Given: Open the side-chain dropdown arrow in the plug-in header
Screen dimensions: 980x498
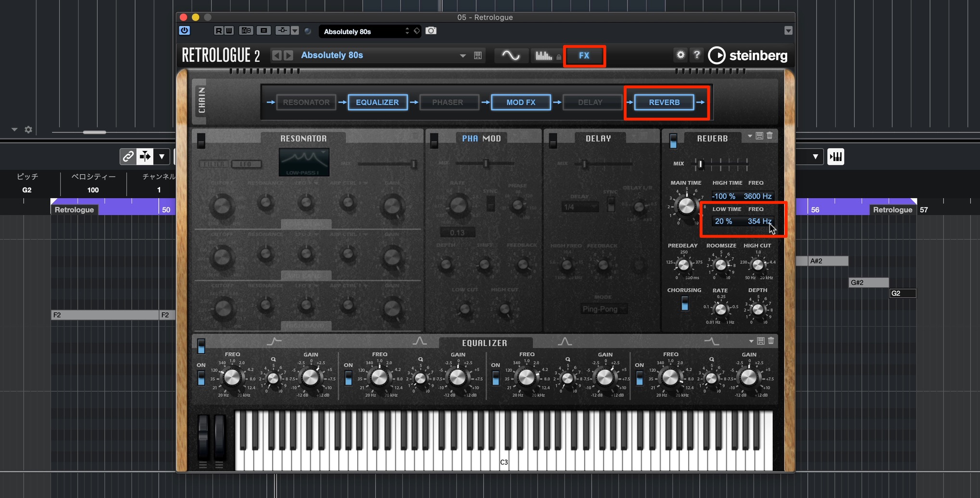Looking at the screenshot, I should (x=295, y=31).
